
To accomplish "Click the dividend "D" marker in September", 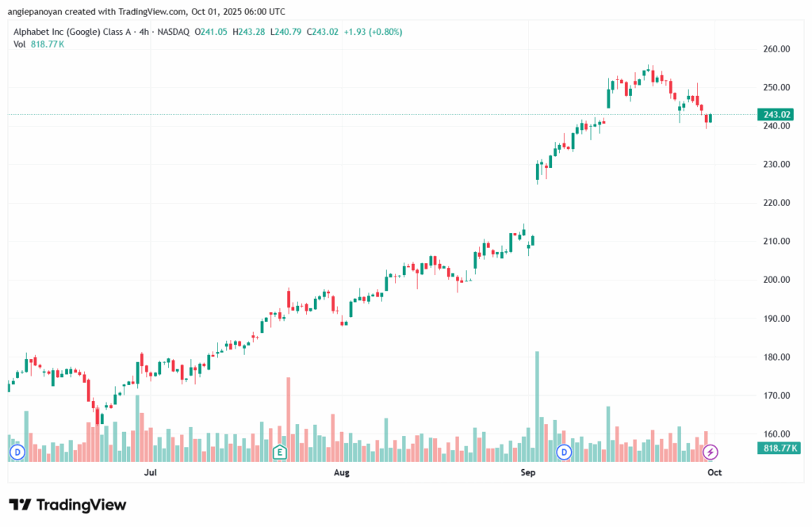I will pos(565,453).
